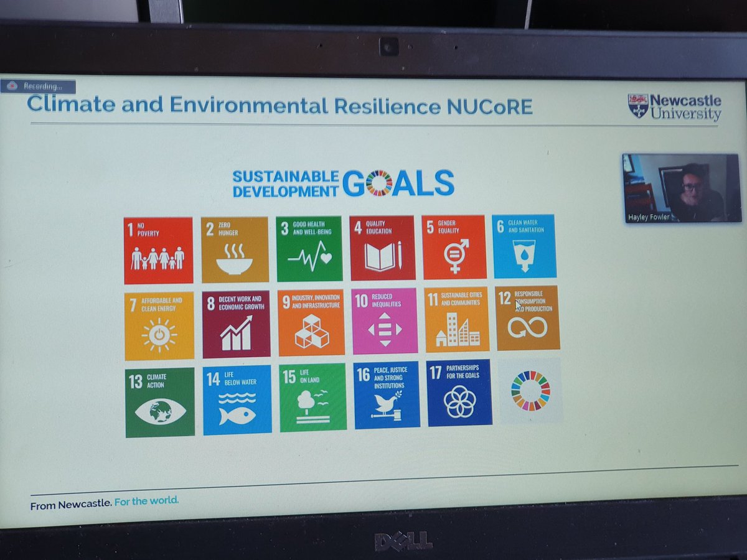Select the Reduced Inequalities goal 10 tile
Screen dimensions: 747x560
tap(384, 321)
